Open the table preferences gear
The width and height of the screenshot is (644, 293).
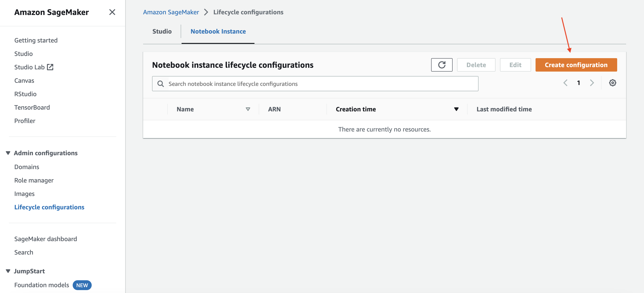612,83
